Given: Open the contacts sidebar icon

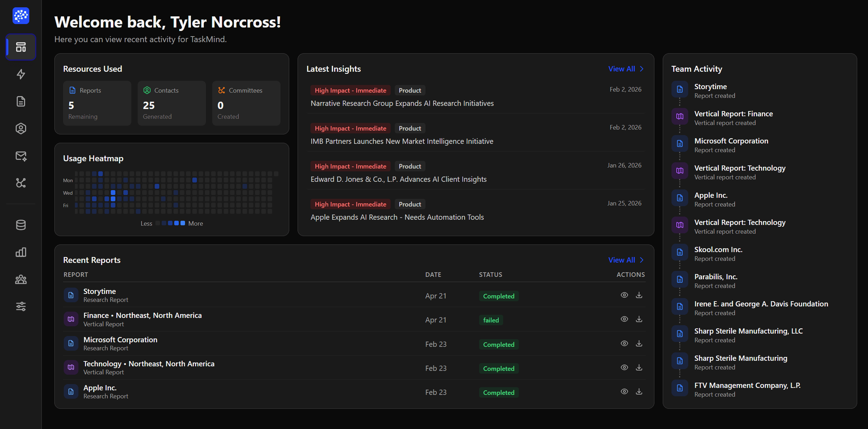Looking at the screenshot, I should (21, 128).
